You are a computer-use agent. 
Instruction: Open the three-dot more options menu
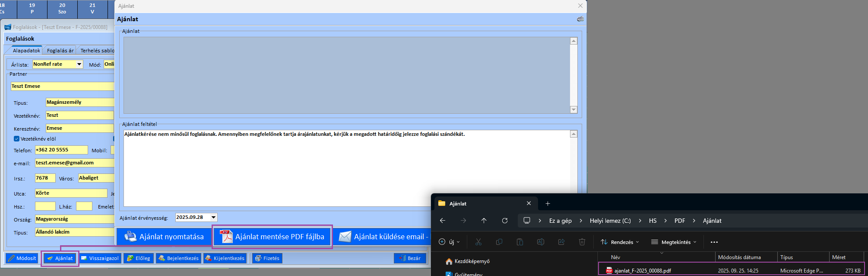(714, 242)
